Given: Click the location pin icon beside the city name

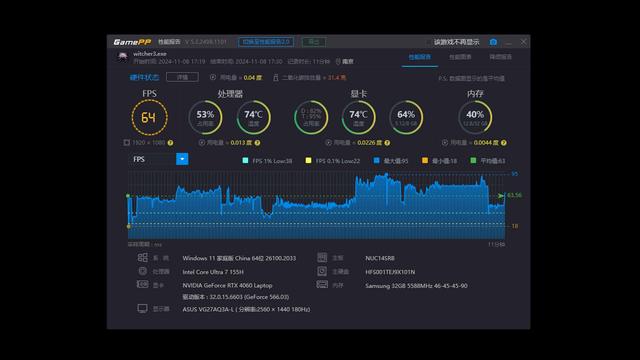Looking at the screenshot, I should 338,62.
